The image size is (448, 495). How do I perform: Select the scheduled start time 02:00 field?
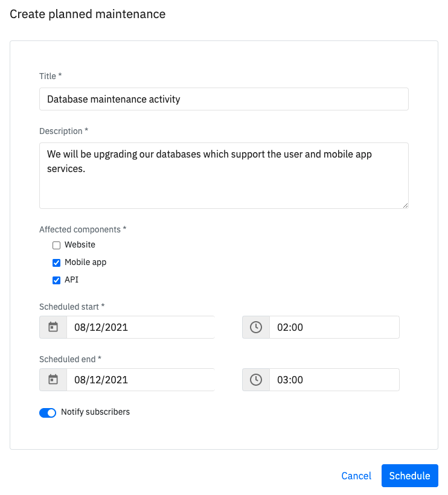(x=334, y=327)
